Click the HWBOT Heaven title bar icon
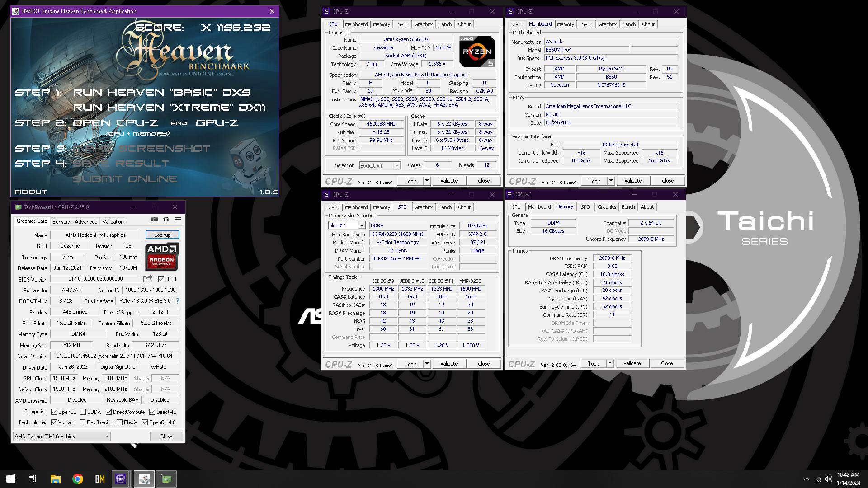Screen dimensions: 868x488 pyautogui.click(x=15, y=11)
